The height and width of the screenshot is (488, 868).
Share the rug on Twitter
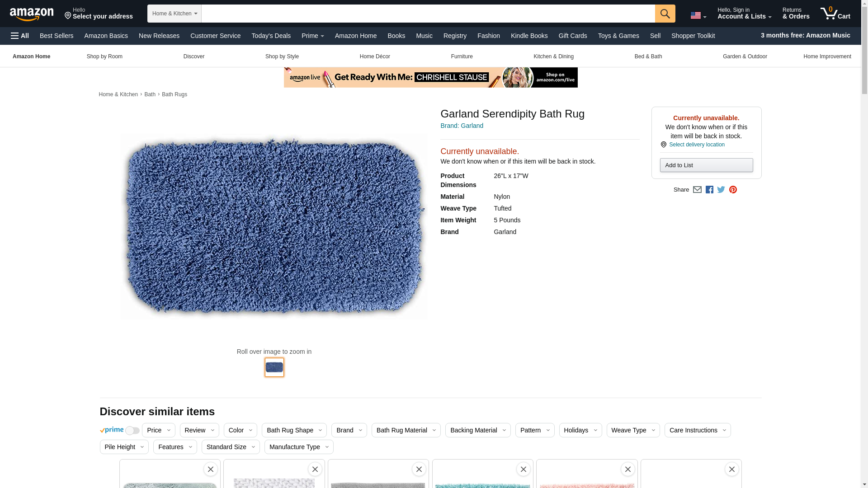721,190
